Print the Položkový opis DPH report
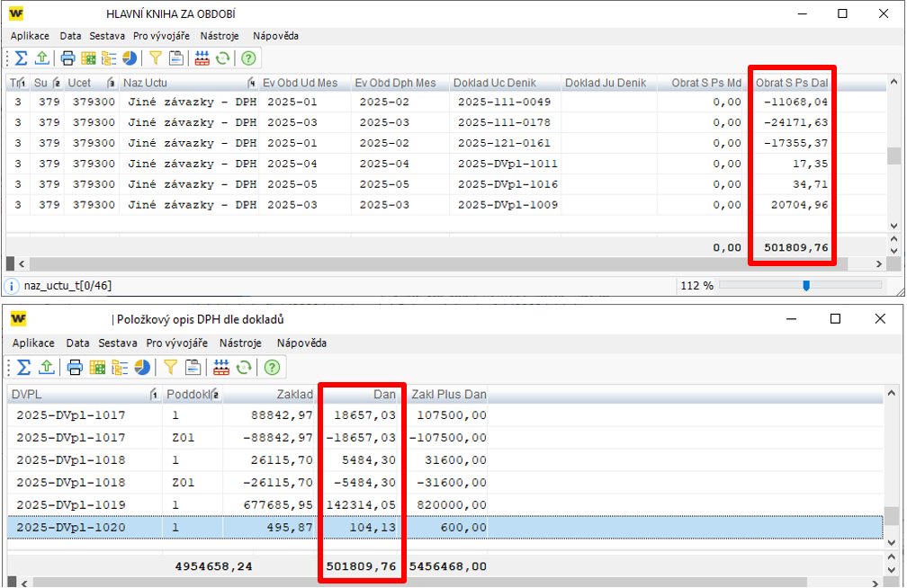This screenshot has width=907, height=588. 76,367
